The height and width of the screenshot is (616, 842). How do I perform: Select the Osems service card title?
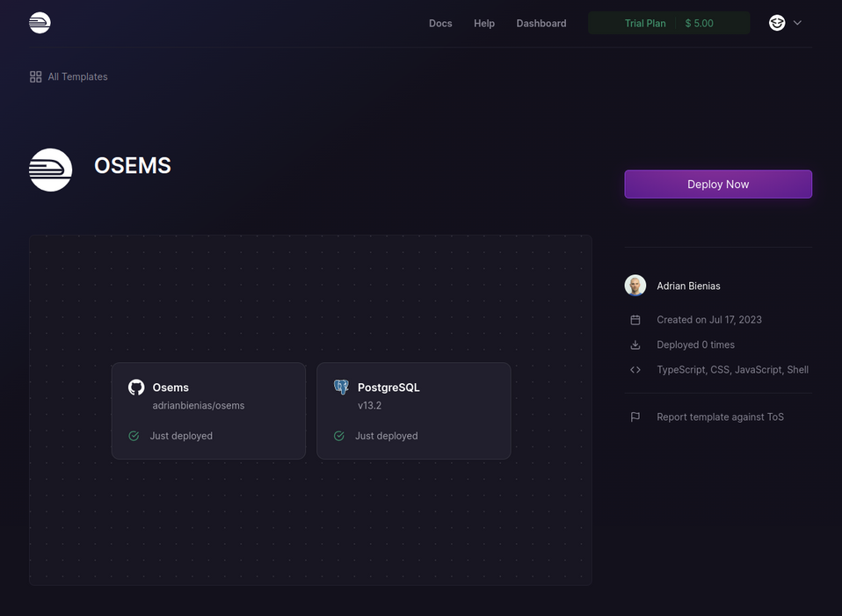[171, 388]
